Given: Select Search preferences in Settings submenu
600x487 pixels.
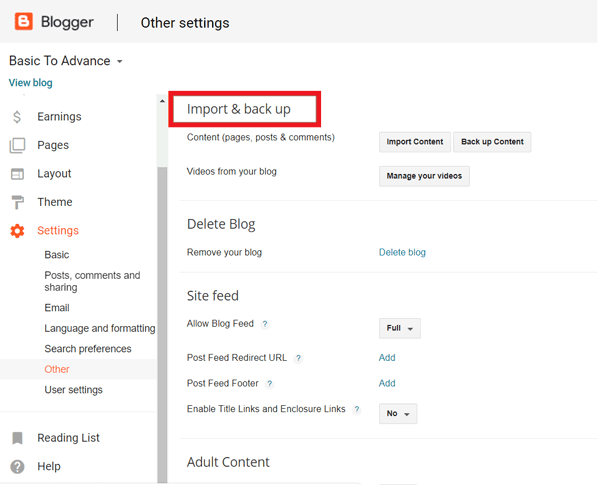Looking at the screenshot, I should pyautogui.click(x=88, y=349).
